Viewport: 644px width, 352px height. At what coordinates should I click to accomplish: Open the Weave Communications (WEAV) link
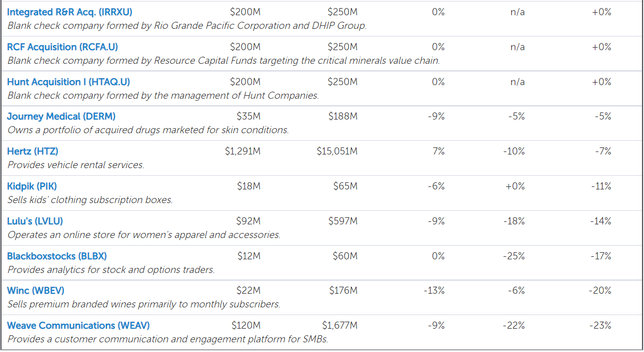coord(79,326)
